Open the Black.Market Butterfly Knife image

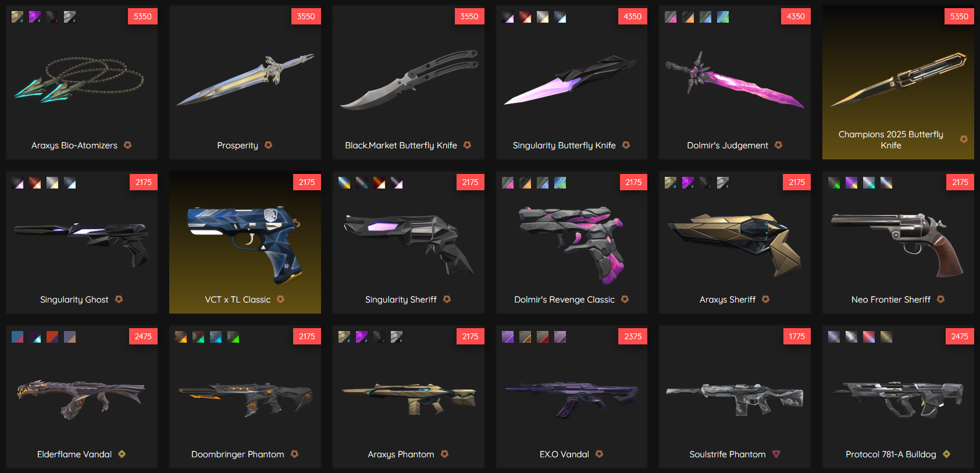coord(408,80)
